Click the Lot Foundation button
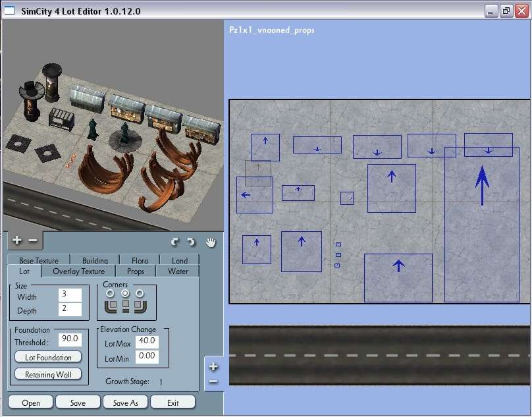532x417 pixels. click(48, 357)
